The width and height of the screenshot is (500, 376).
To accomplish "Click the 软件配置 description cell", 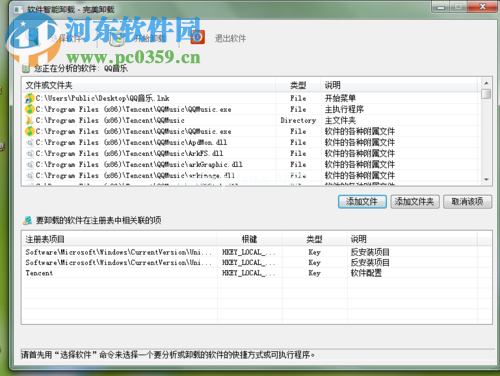I will point(366,273).
